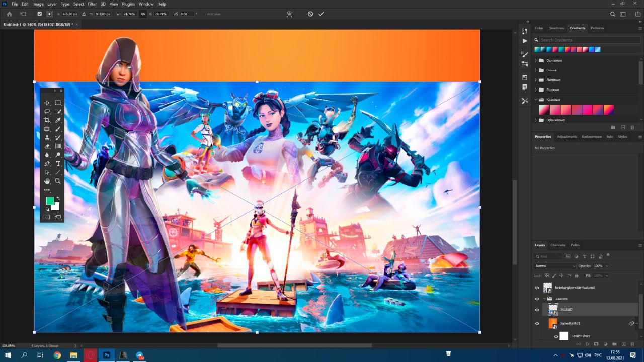Open the Actions panel play icon
Screen dimensions: 644x362
(x=525, y=41)
